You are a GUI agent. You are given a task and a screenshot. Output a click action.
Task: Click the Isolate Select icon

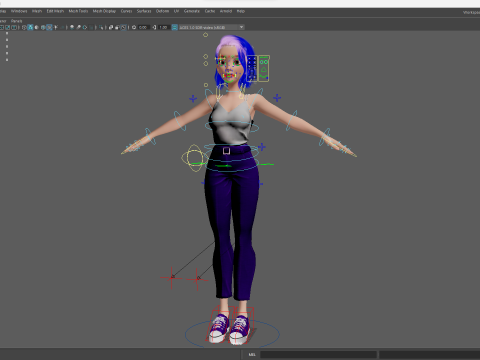tap(102, 27)
